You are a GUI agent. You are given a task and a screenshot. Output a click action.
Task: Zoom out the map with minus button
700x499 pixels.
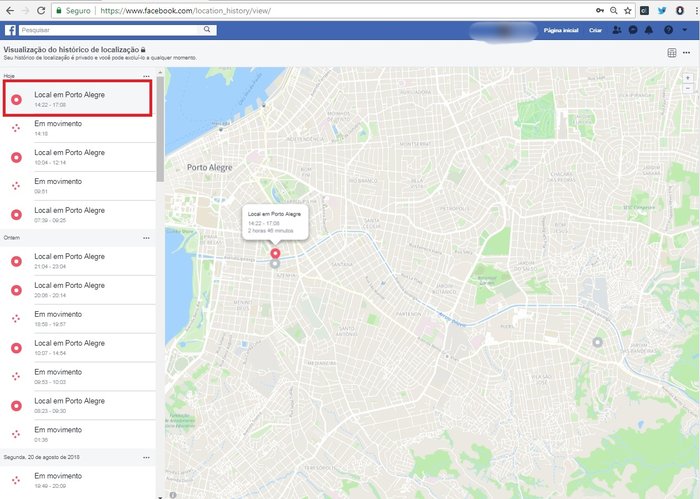pos(688,88)
